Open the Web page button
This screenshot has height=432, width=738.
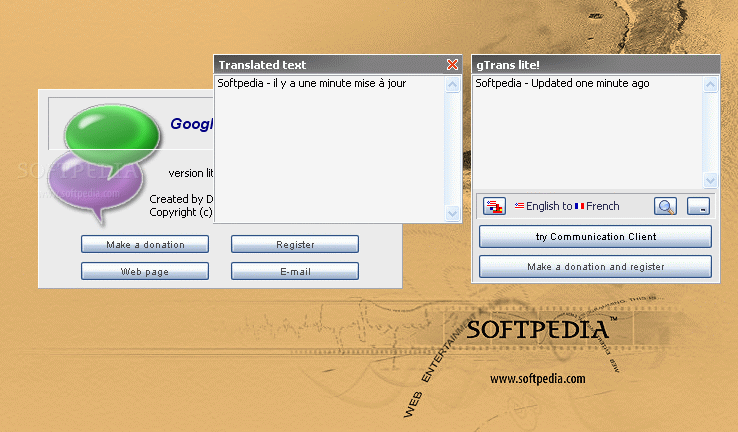point(145,271)
